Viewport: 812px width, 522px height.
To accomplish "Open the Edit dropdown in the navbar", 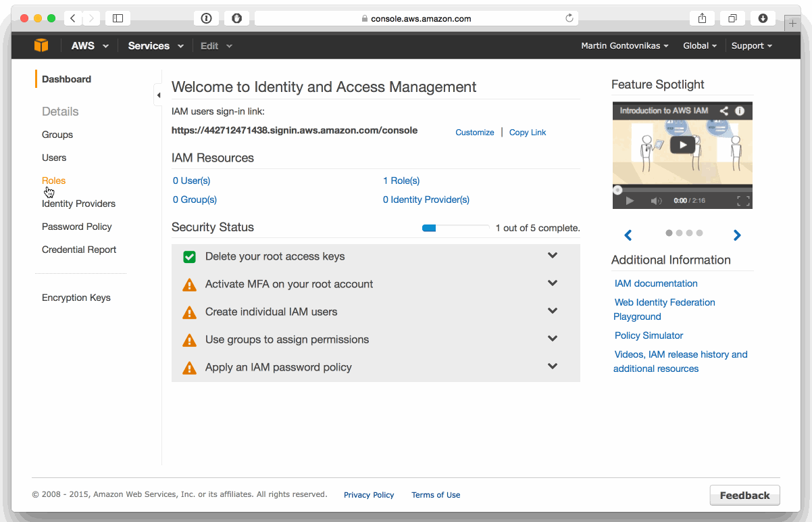I will (216, 46).
